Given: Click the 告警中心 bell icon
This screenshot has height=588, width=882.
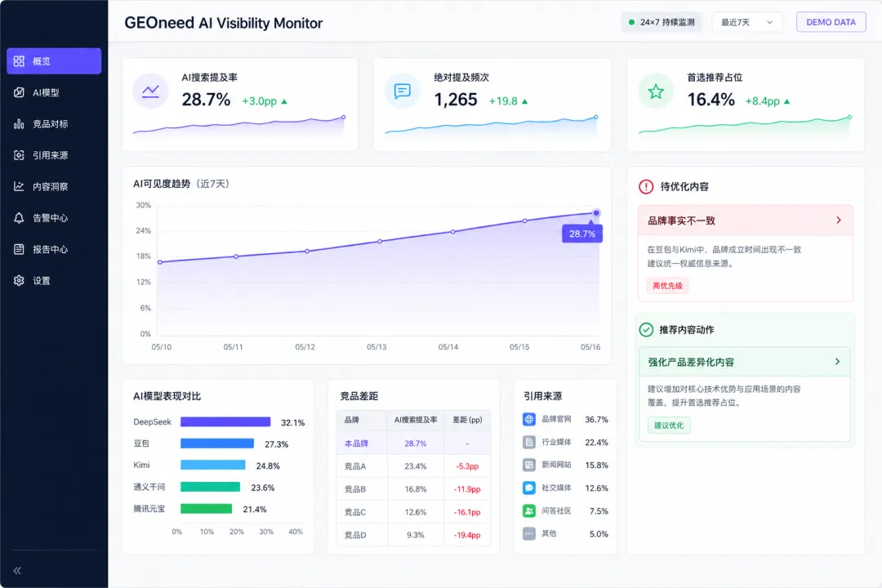Looking at the screenshot, I should [x=19, y=218].
